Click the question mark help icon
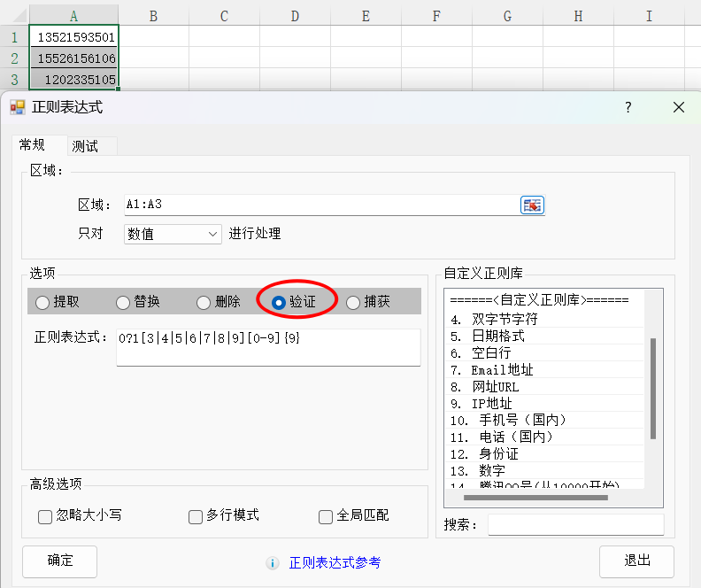Screen dimensions: 701x588 coord(628,107)
